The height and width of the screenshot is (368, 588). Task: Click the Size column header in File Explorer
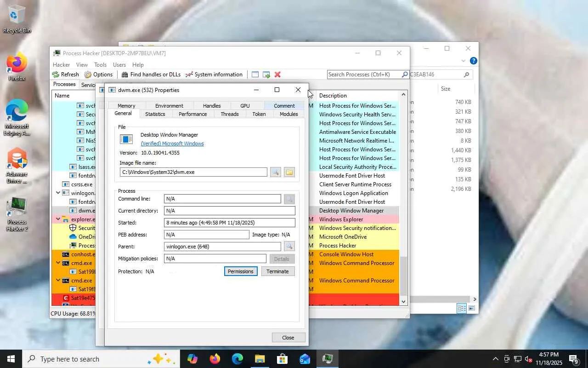click(446, 89)
